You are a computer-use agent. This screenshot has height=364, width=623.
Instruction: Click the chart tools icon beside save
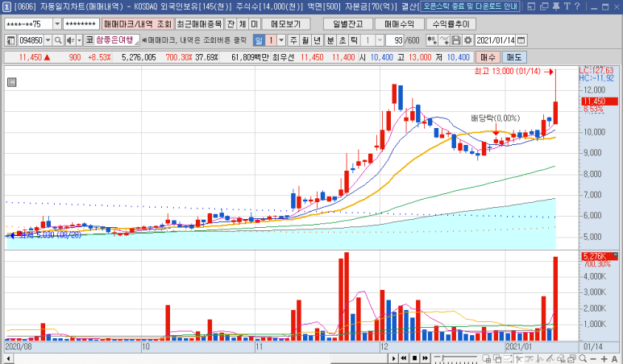(444, 40)
